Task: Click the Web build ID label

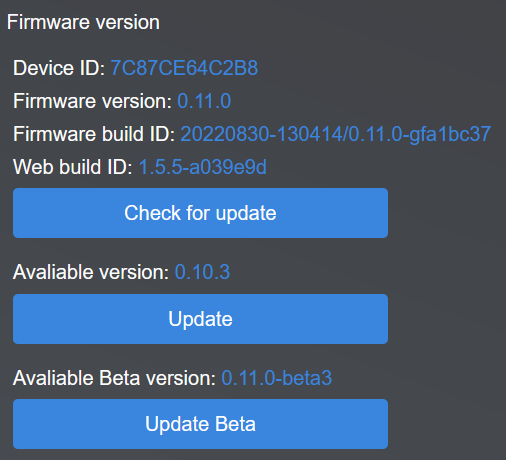Action: 73,167
